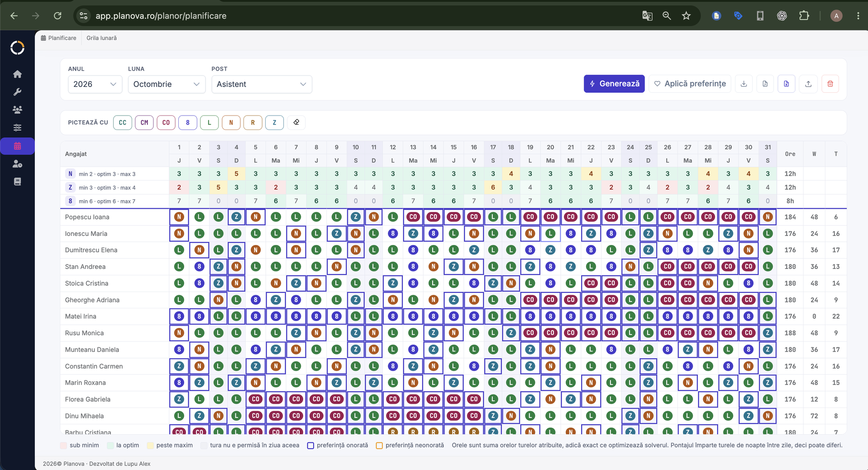
Task: Open the book sidebar icon
Action: pyautogui.click(x=17, y=182)
